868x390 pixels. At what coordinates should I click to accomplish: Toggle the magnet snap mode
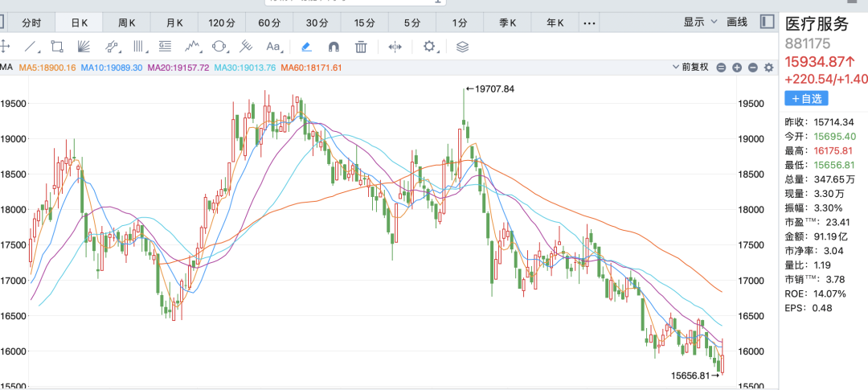(x=334, y=47)
